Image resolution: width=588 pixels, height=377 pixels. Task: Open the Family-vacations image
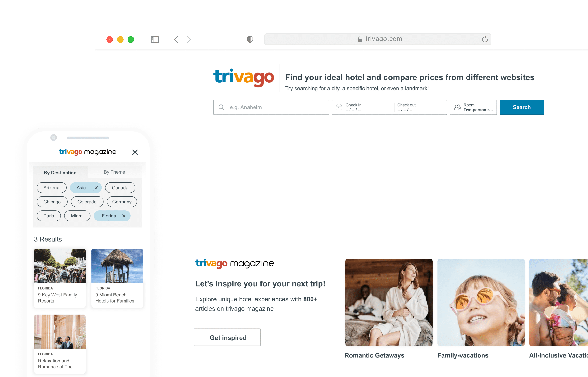pyautogui.click(x=481, y=302)
